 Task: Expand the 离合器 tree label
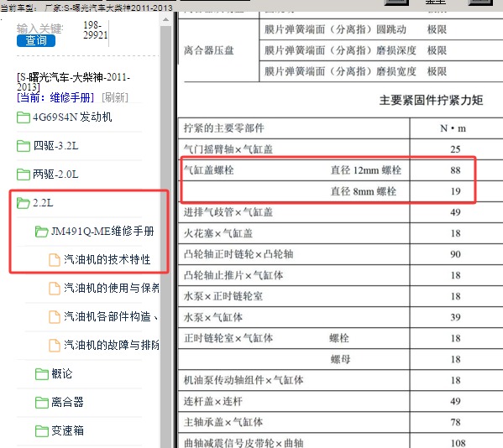click(67, 403)
